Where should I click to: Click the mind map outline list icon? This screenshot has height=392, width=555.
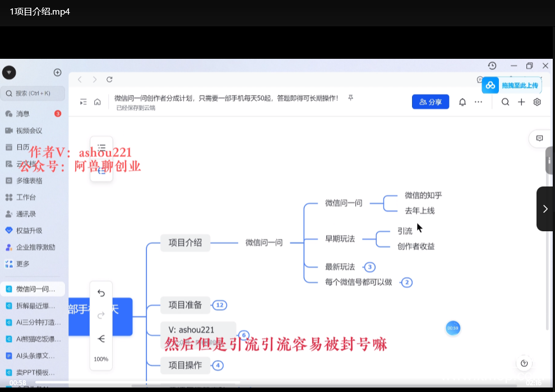[101, 147]
